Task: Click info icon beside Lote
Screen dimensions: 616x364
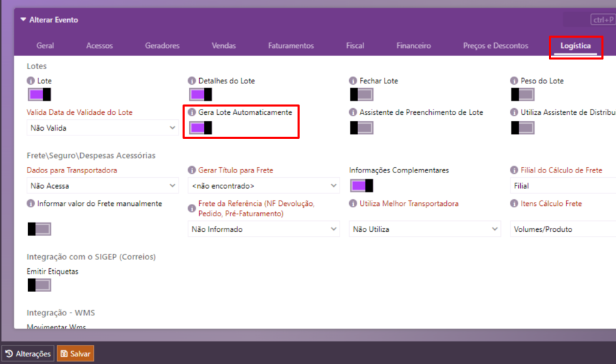Action: pyautogui.click(x=31, y=81)
